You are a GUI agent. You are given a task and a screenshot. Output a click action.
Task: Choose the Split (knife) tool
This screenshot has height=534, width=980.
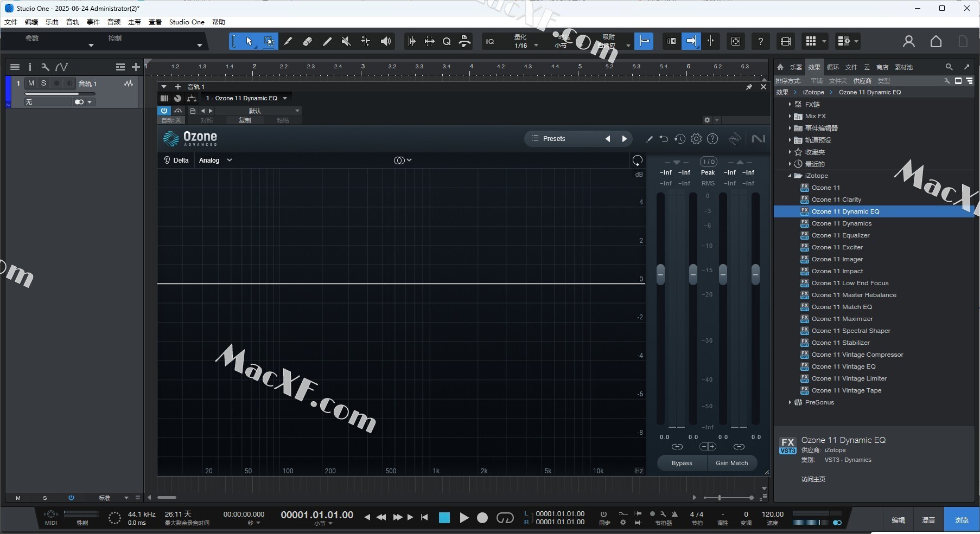pos(288,41)
